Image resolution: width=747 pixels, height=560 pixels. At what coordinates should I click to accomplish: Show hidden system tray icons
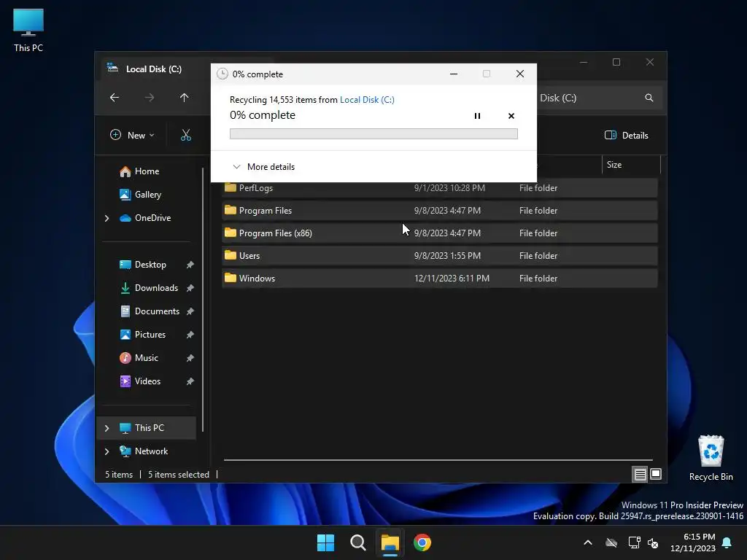coord(588,542)
